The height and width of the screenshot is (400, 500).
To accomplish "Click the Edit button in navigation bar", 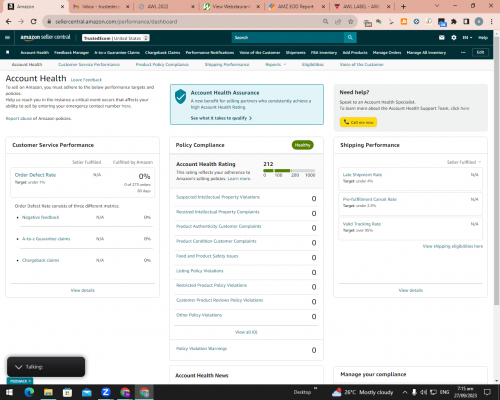I will [x=480, y=52].
